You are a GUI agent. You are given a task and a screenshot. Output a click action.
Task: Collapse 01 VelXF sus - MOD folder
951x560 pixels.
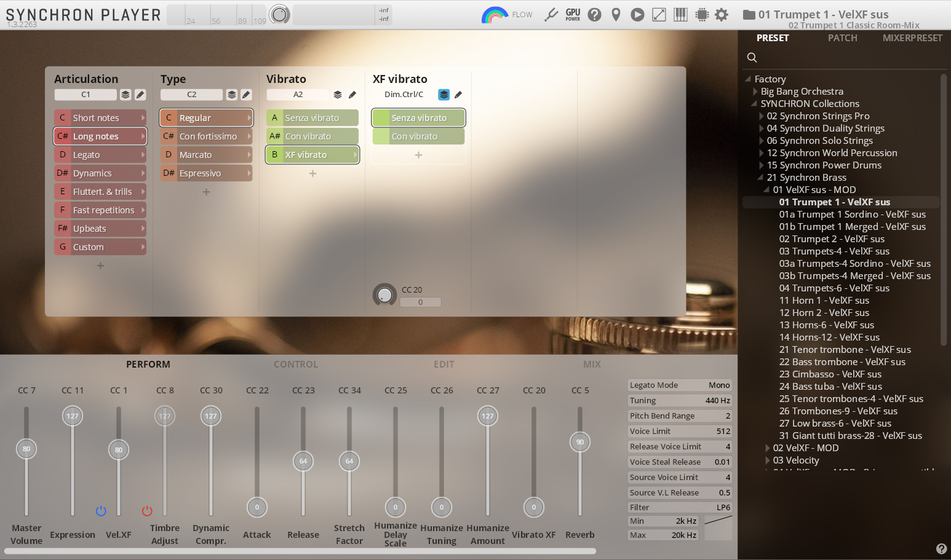click(x=766, y=189)
